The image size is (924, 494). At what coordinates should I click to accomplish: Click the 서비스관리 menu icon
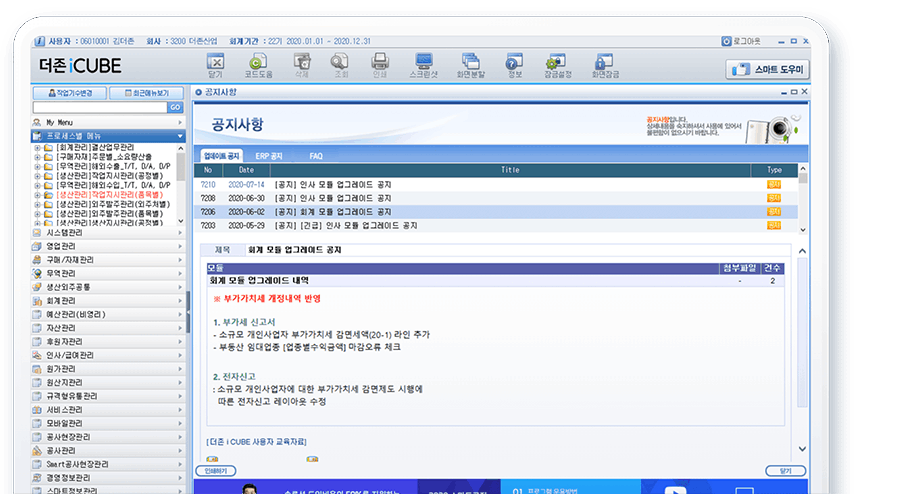[x=37, y=410]
